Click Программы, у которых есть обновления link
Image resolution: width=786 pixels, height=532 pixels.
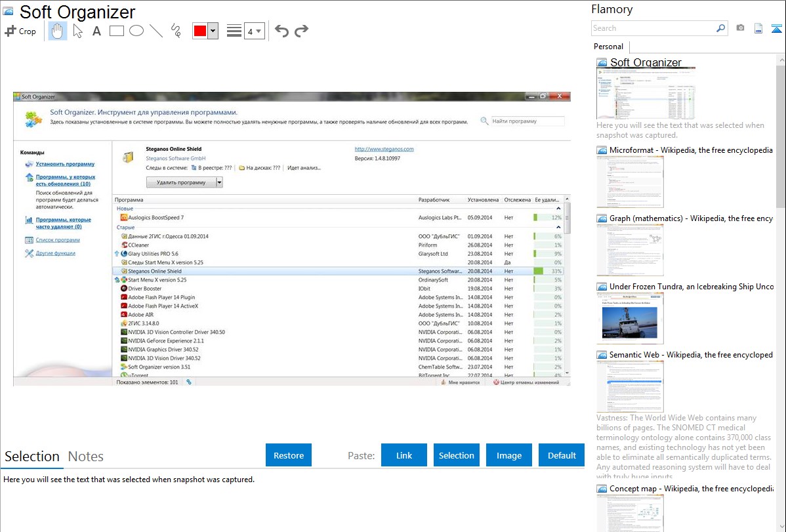tap(65, 180)
